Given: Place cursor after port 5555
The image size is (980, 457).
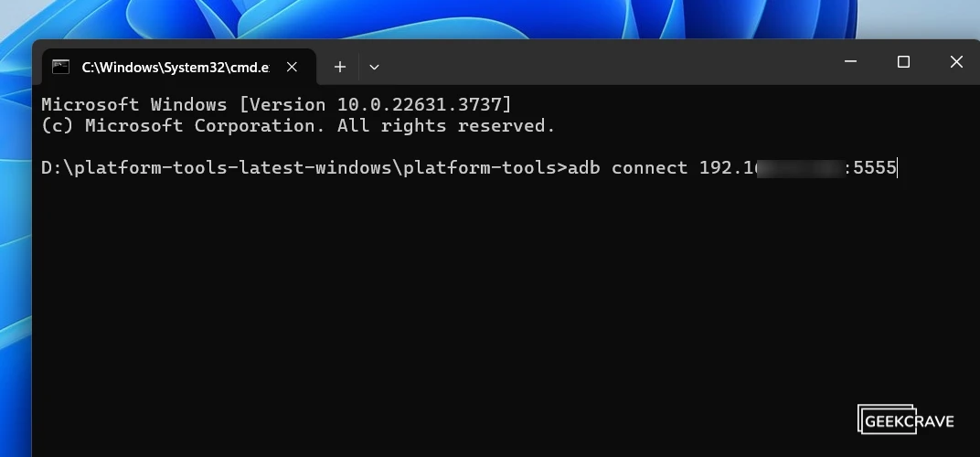Looking at the screenshot, I should click(x=898, y=167).
